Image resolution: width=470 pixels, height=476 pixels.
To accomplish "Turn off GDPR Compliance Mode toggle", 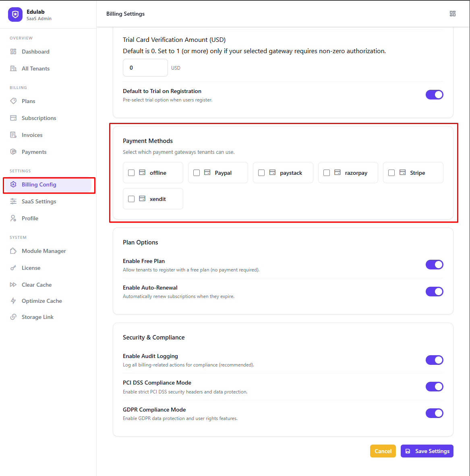I will point(435,413).
